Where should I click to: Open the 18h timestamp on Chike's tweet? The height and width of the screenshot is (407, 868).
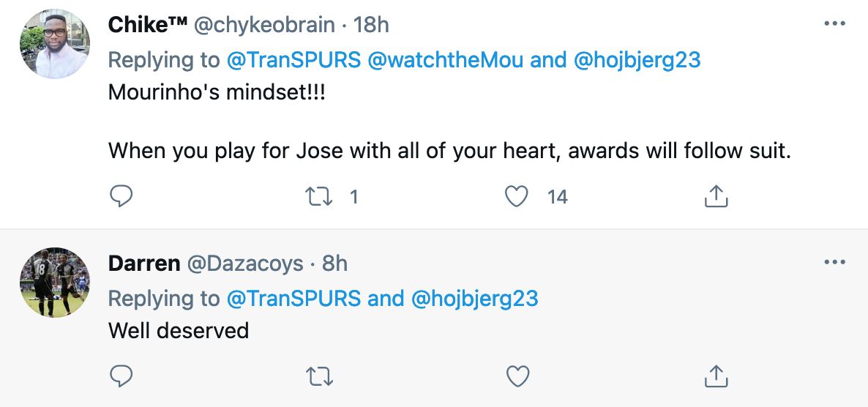tap(371, 25)
